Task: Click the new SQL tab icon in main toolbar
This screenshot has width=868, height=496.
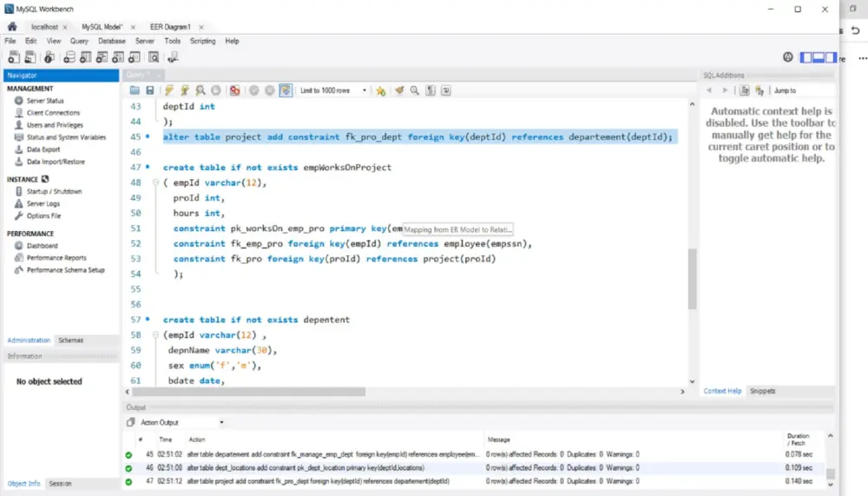Action: (x=13, y=57)
